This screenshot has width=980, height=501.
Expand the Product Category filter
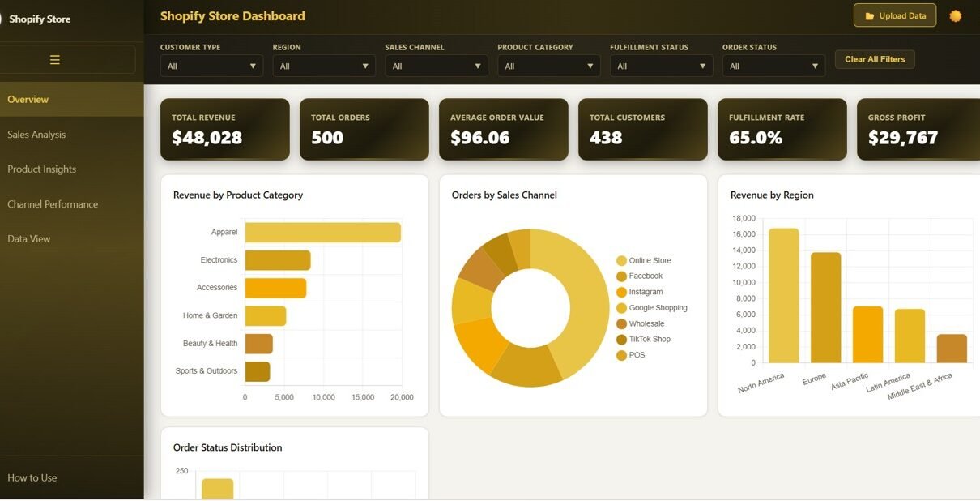548,66
